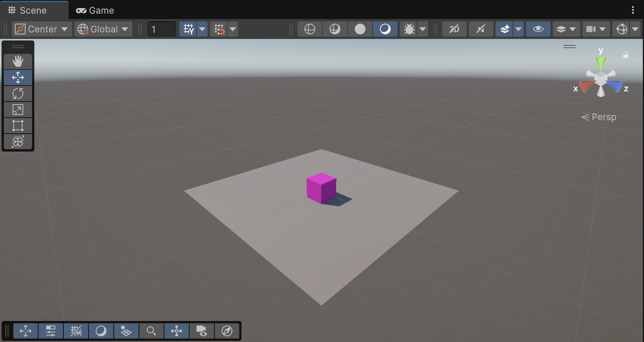Screen dimensions: 644x342
Task: Click the grid snap size field
Action: [161, 29]
